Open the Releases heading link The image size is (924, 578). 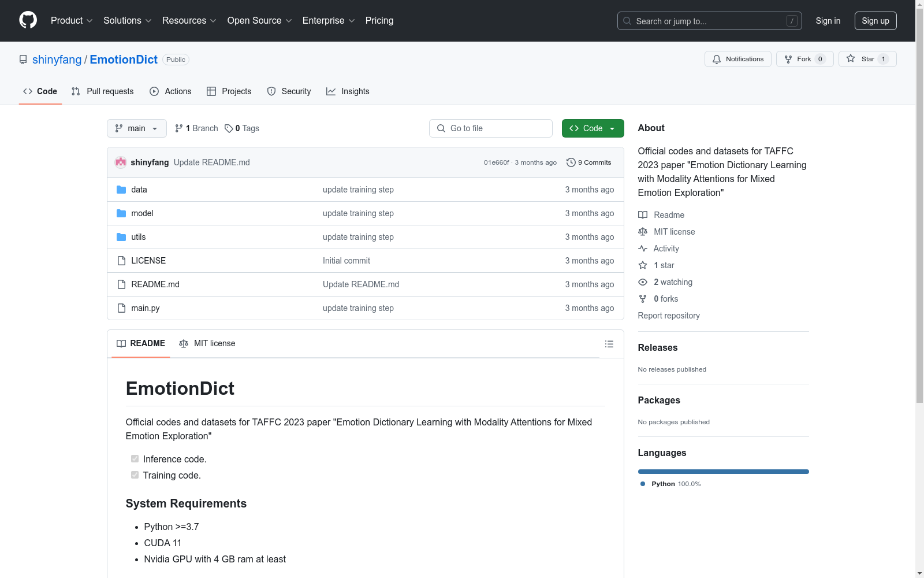658,347
